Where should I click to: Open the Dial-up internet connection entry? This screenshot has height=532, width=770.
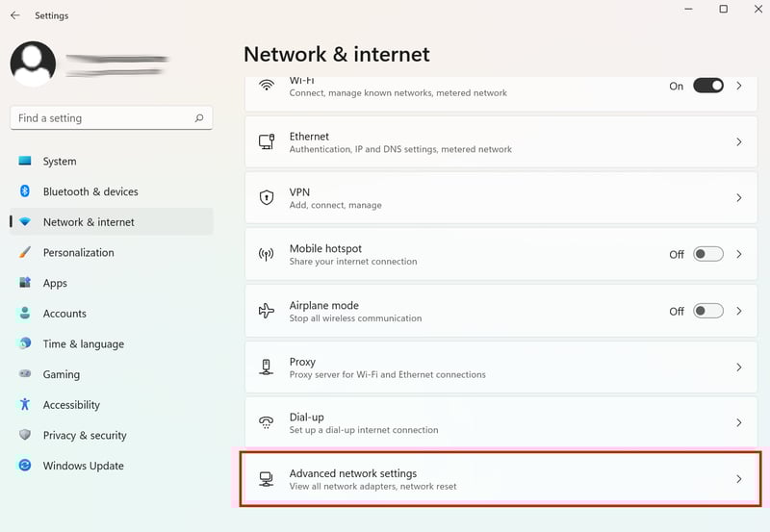pos(500,423)
